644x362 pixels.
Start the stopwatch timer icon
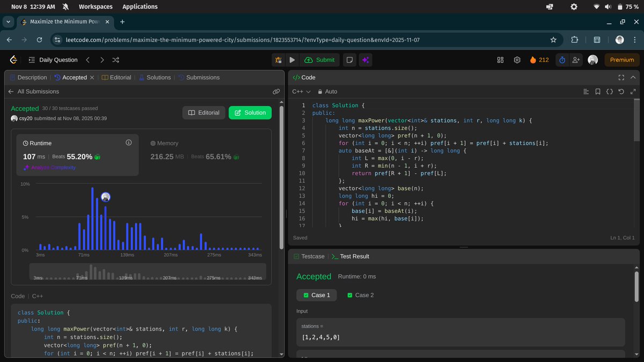pyautogui.click(x=562, y=60)
